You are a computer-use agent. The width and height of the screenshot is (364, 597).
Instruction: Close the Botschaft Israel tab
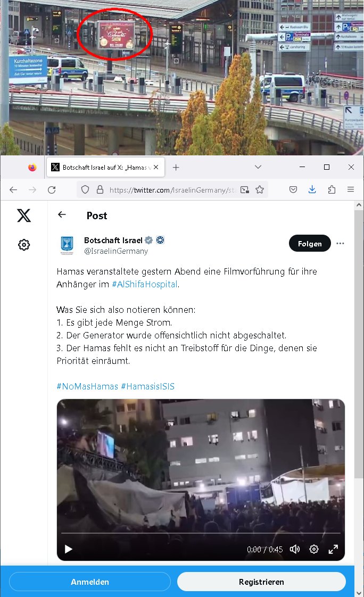[x=156, y=167]
